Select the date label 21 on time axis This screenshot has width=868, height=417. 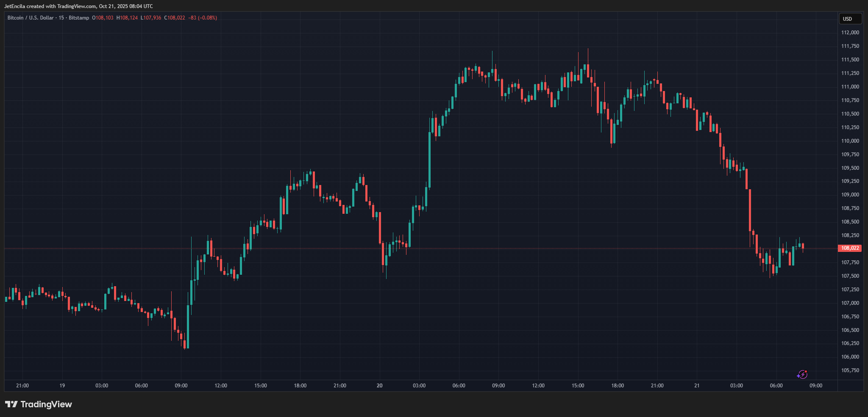pyautogui.click(x=697, y=386)
